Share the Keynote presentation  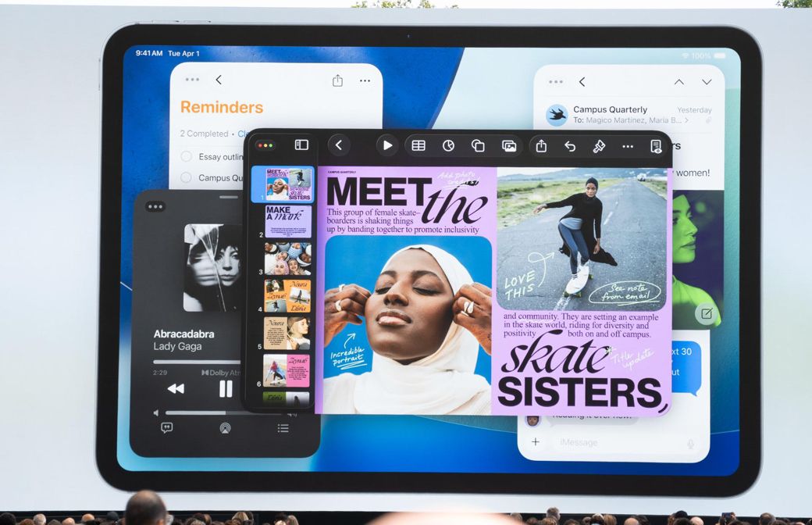541,145
